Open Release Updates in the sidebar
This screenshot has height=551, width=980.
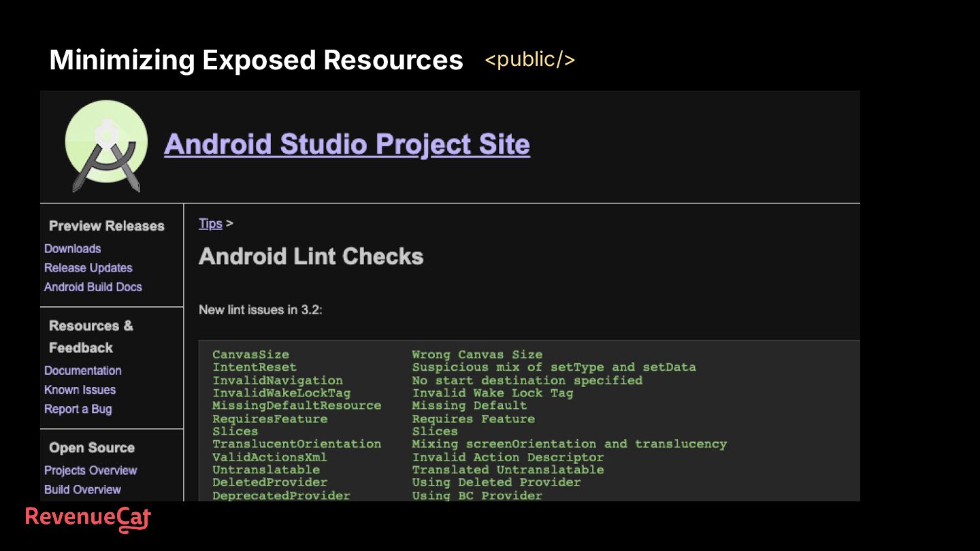point(88,268)
